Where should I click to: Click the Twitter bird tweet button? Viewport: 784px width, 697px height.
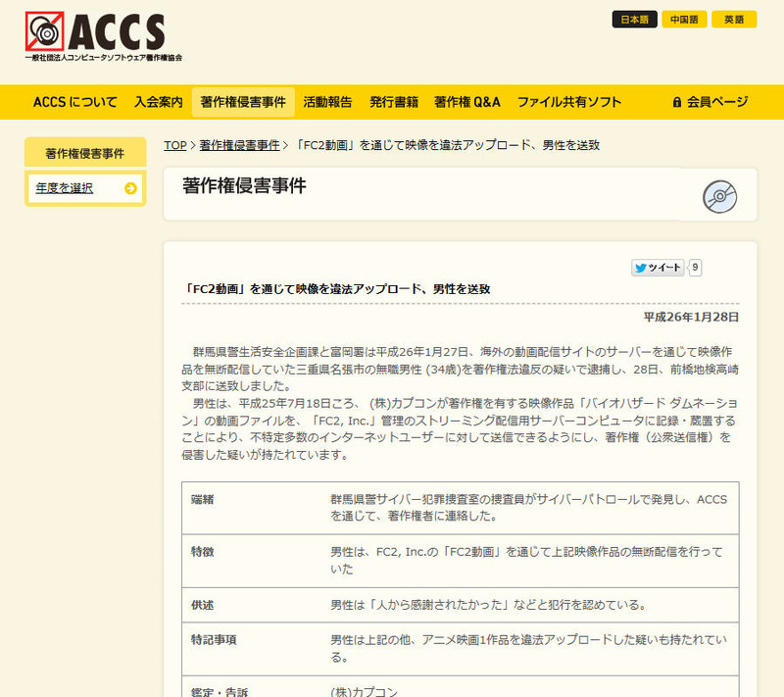pos(658,268)
